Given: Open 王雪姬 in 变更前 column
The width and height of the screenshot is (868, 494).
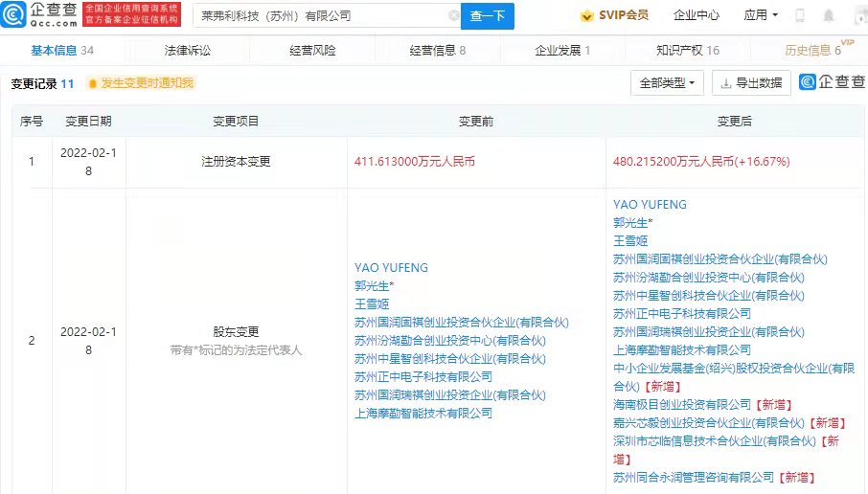Looking at the screenshot, I should 372,304.
